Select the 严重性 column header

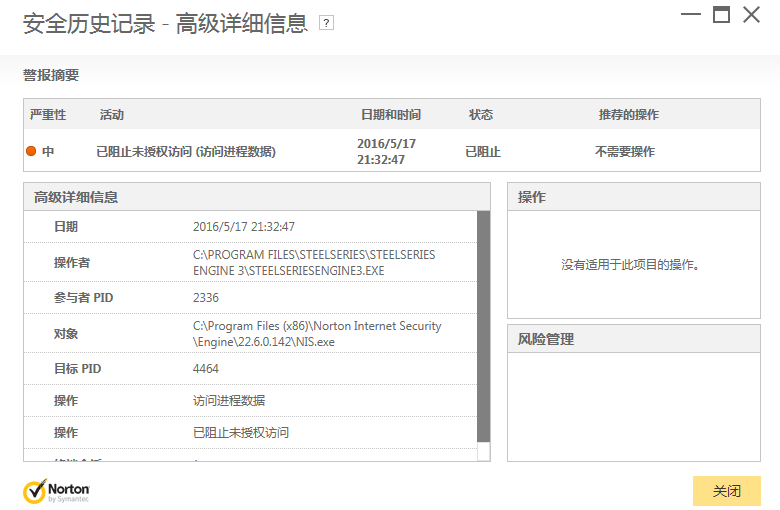pyautogui.click(x=48, y=115)
